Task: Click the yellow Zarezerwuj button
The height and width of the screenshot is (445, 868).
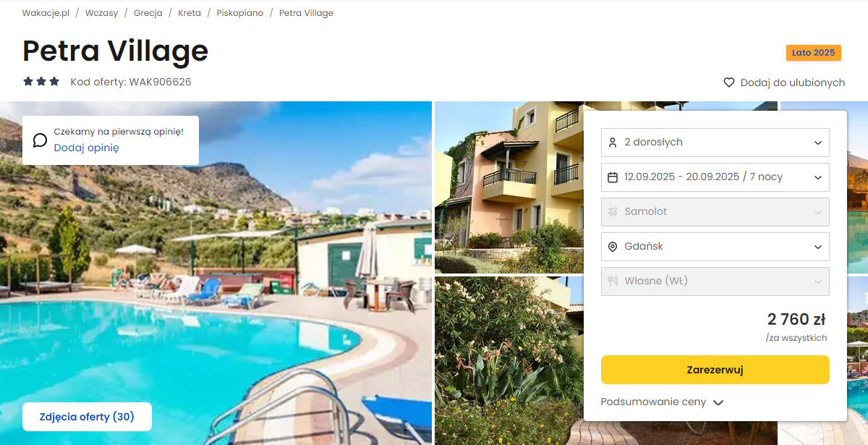Action: click(x=715, y=370)
